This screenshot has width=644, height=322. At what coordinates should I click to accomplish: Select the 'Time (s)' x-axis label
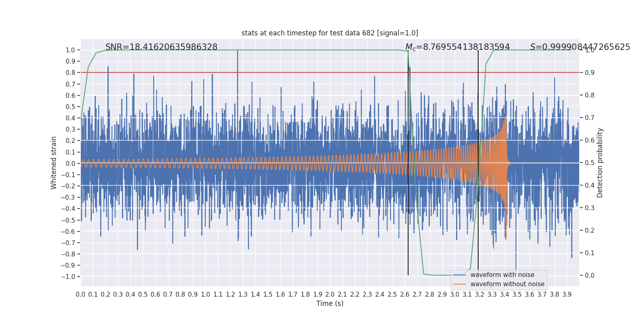pos(330,303)
